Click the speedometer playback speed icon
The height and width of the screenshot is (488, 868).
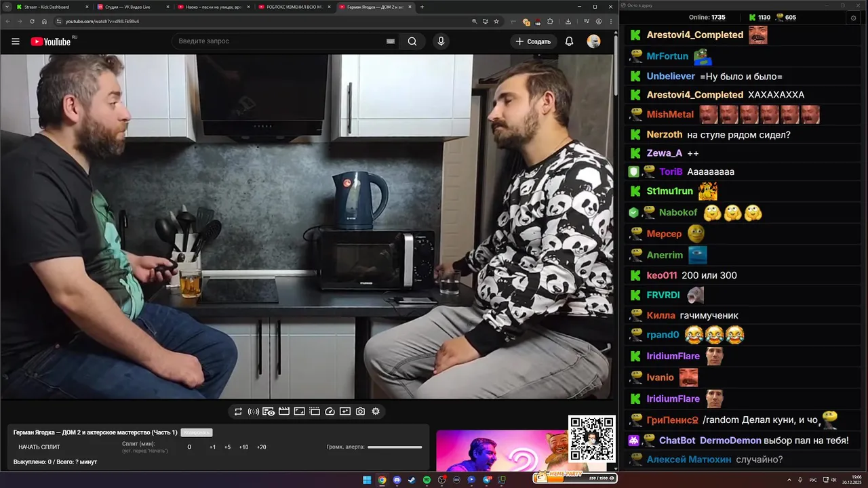[330, 411]
